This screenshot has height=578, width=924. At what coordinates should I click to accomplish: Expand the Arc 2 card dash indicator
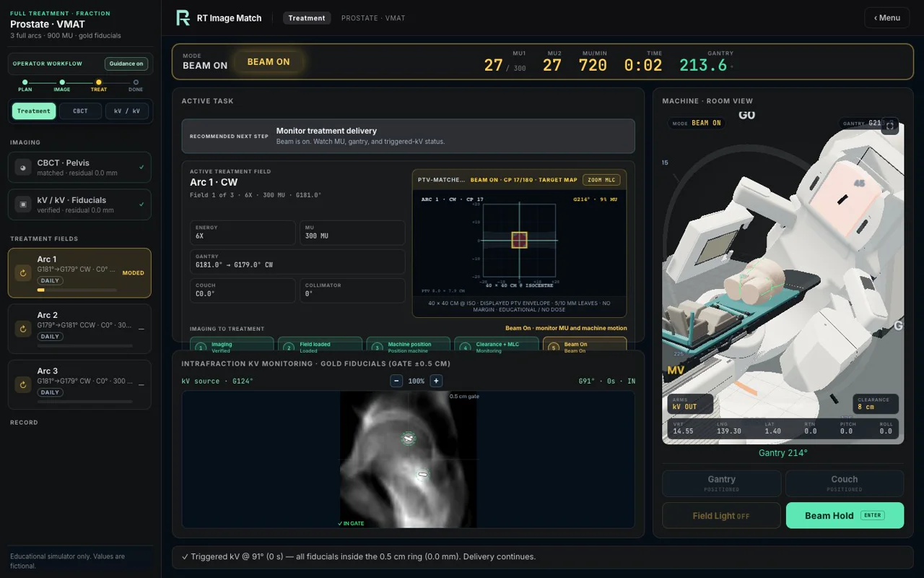point(141,329)
